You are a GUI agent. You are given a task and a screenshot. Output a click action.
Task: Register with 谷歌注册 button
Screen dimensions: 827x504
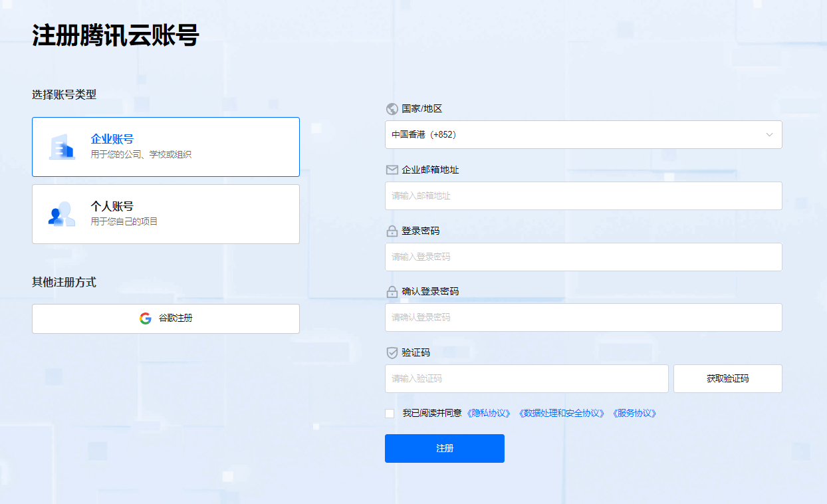coord(166,318)
